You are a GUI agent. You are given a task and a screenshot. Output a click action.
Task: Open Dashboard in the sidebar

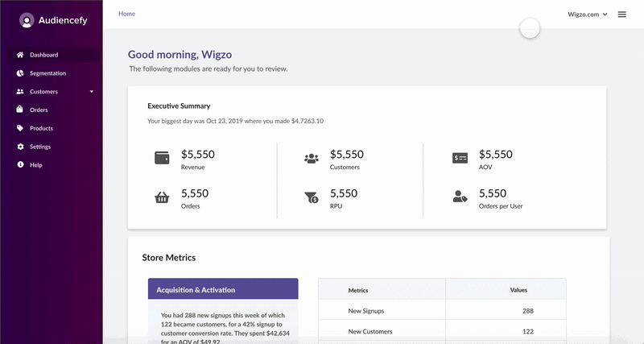tap(53, 55)
